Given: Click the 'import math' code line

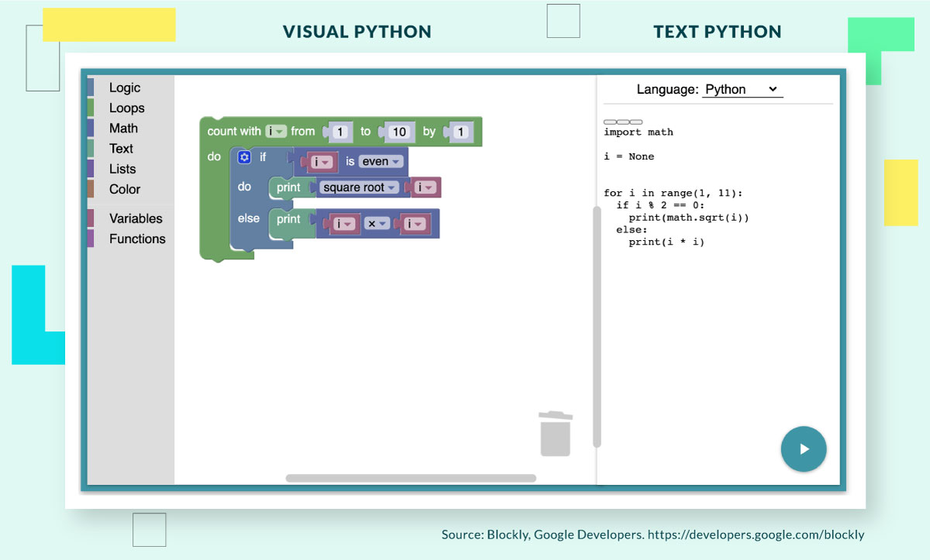Looking at the screenshot, I should (x=639, y=132).
